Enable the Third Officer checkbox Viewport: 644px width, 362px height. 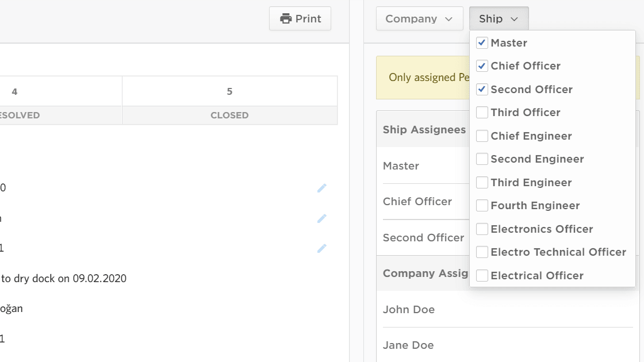click(482, 113)
